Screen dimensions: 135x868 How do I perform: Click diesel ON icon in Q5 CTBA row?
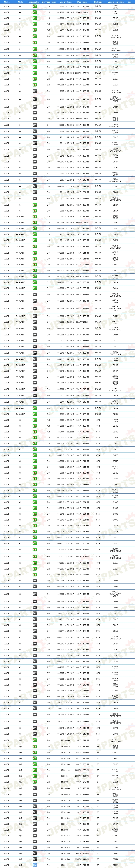tap(35, 847)
